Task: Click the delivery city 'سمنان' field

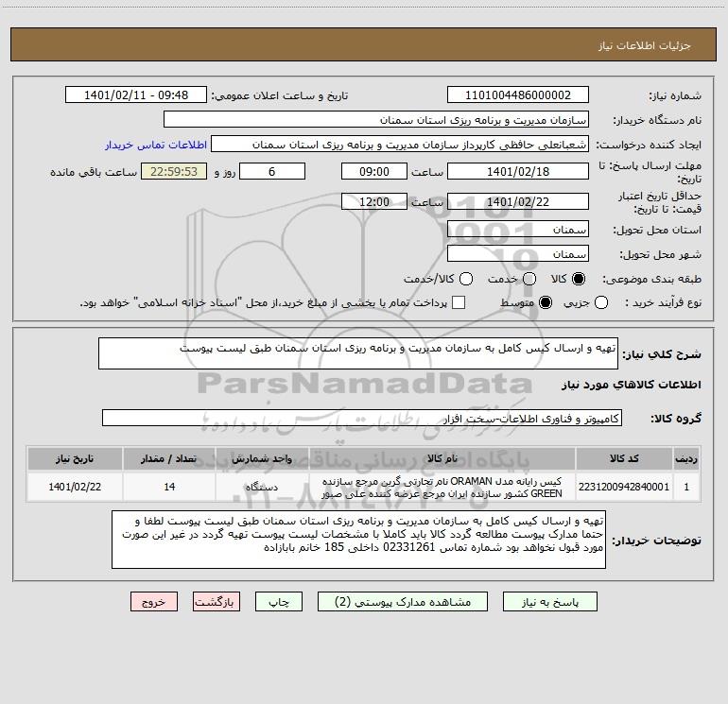Action: click(x=518, y=254)
